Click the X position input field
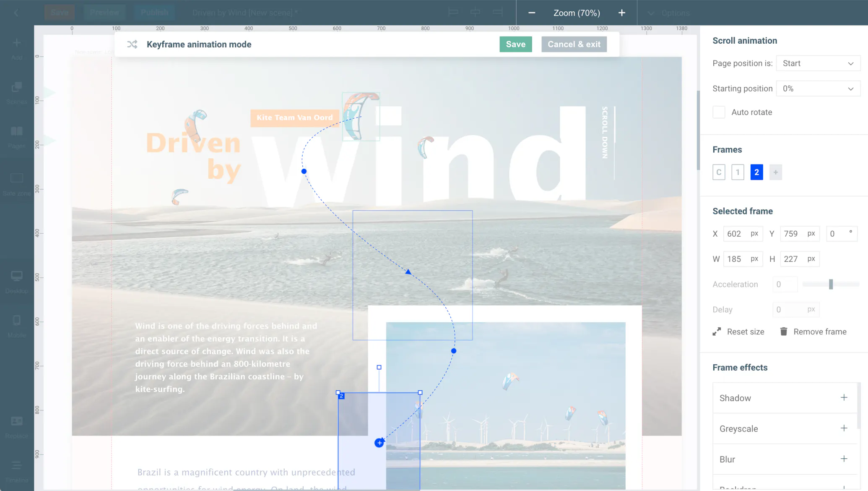This screenshot has height=491, width=868. click(x=743, y=234)
